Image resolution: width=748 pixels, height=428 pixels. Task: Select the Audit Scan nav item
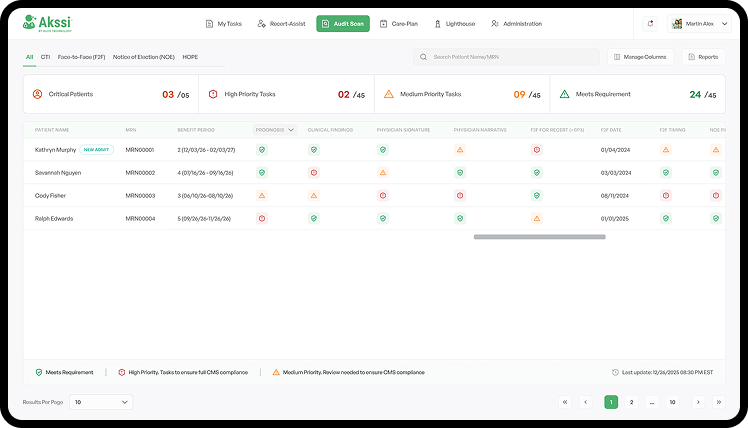click(x=343, y=23)
